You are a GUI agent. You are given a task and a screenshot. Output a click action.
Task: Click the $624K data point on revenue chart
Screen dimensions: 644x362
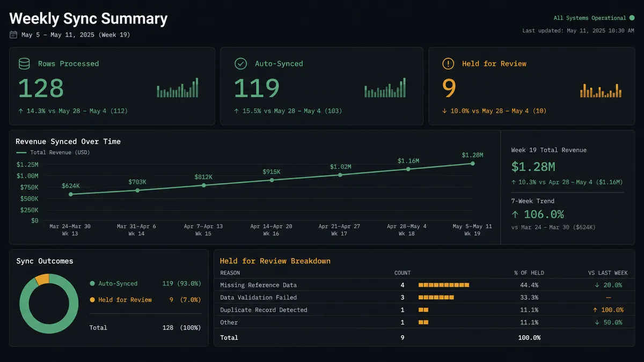(x=71, y=194)
